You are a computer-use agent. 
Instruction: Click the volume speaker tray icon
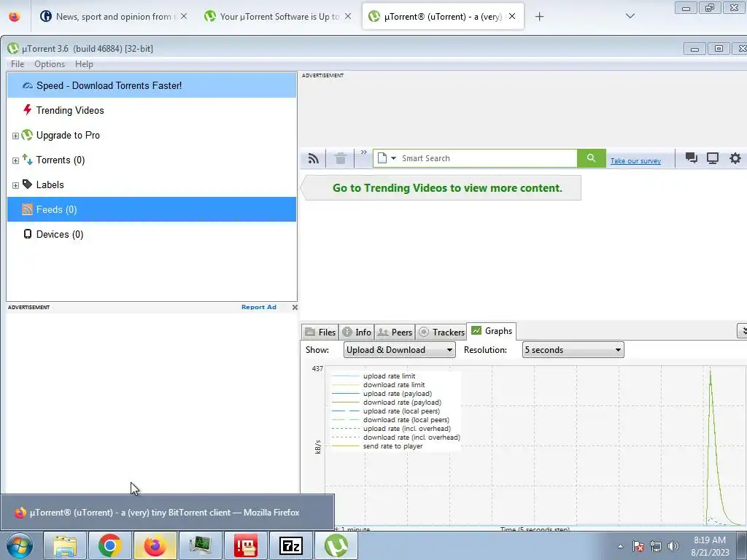pyautogui.click(x=673, y=546)
